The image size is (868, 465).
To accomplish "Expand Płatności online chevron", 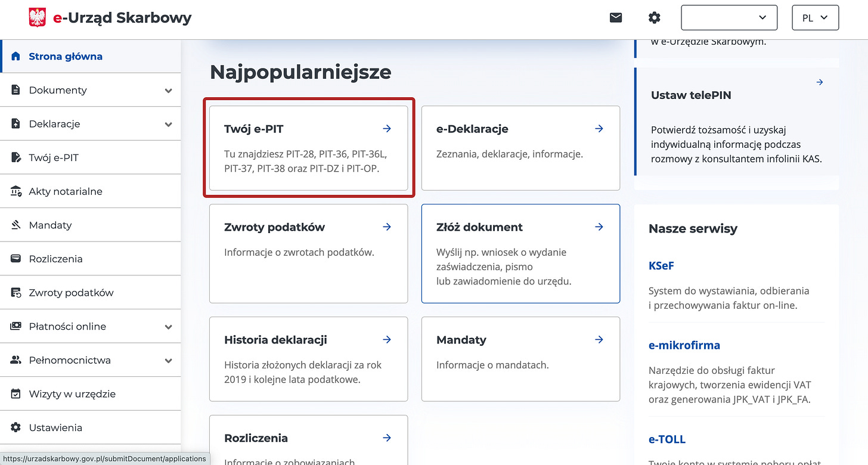I will pyautogui.click(x=169, y=327).
